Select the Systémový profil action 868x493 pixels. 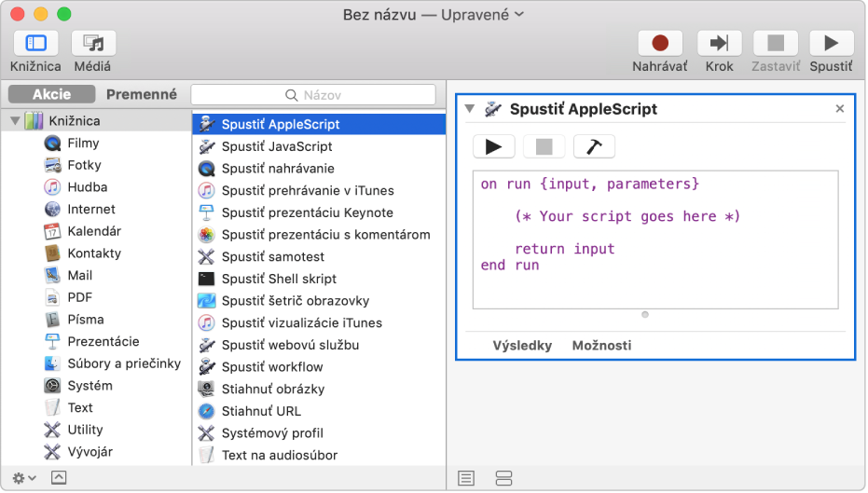pyautogui.click(x=319, y=433)
